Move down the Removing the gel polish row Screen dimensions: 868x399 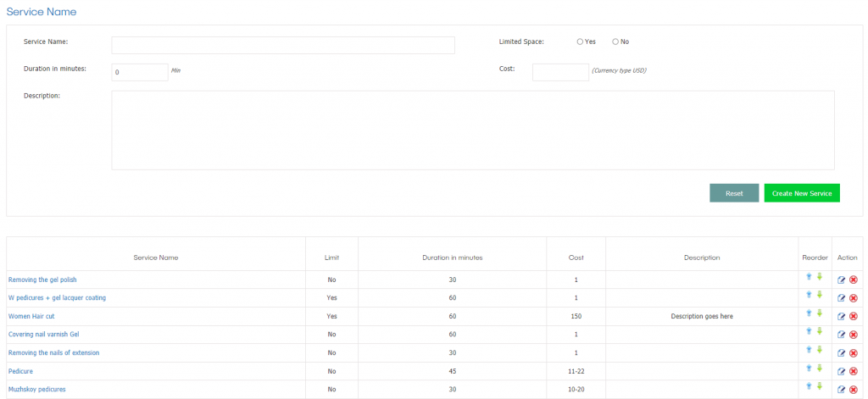tap(820, 277)
